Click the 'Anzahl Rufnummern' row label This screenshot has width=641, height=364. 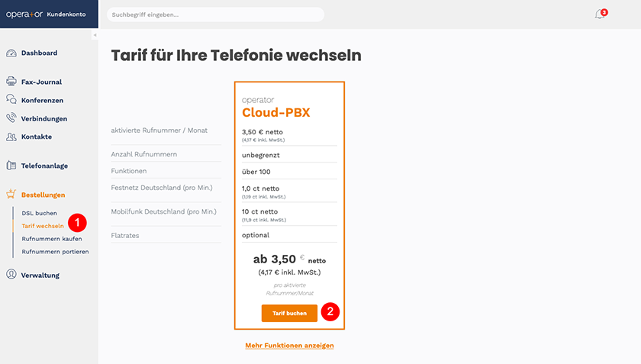coord(144,154)
